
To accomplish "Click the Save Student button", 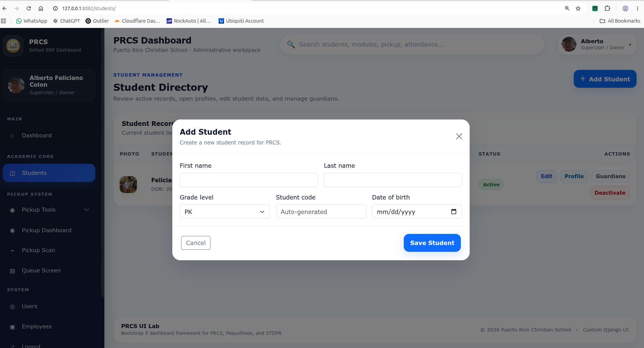I will [432, 243].
